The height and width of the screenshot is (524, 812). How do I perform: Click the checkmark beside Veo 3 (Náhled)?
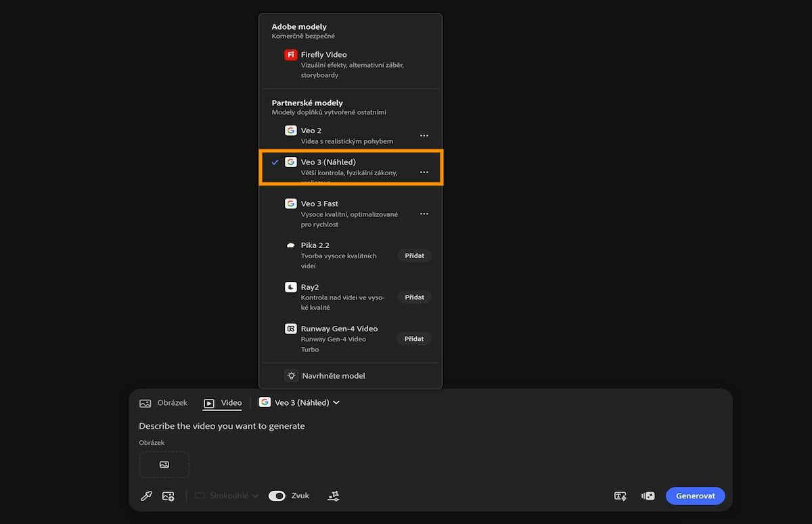point(275,162)
